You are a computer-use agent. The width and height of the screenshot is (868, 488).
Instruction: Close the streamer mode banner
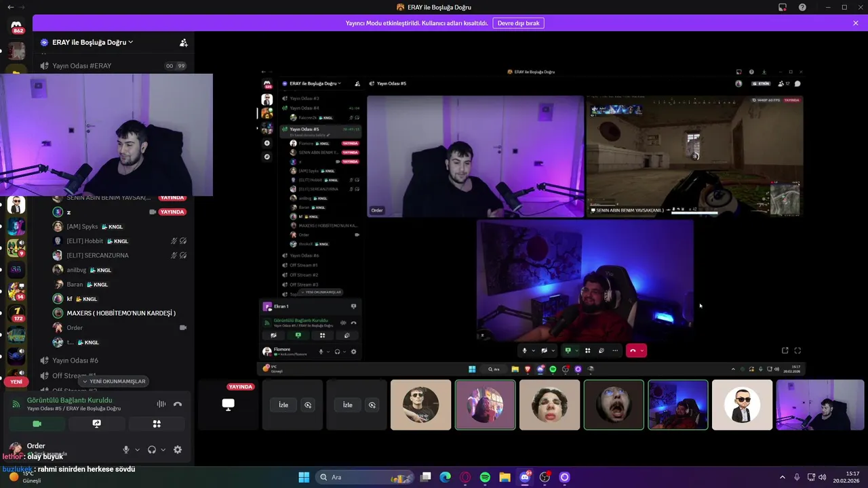[x=856, y=23]
